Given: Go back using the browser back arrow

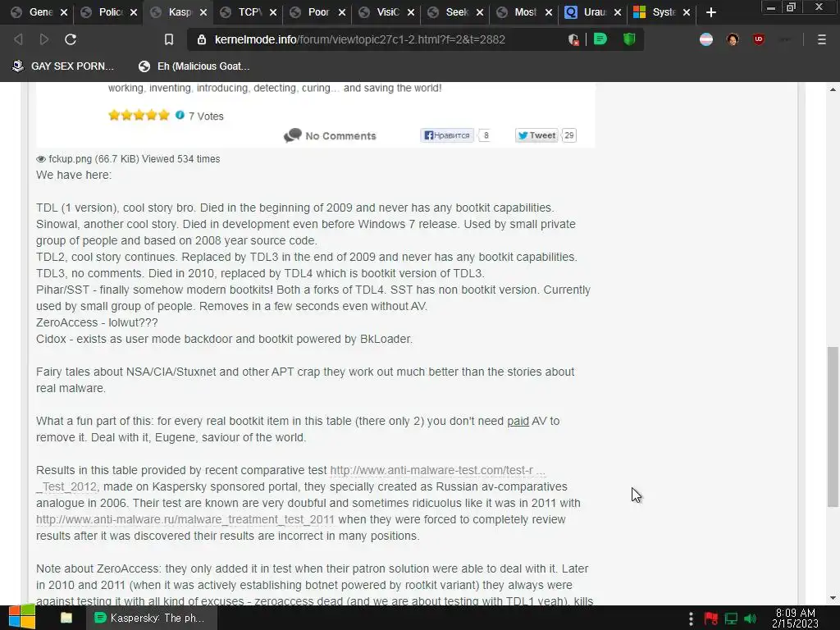Looking at the screenshot, I should [18, 39].
